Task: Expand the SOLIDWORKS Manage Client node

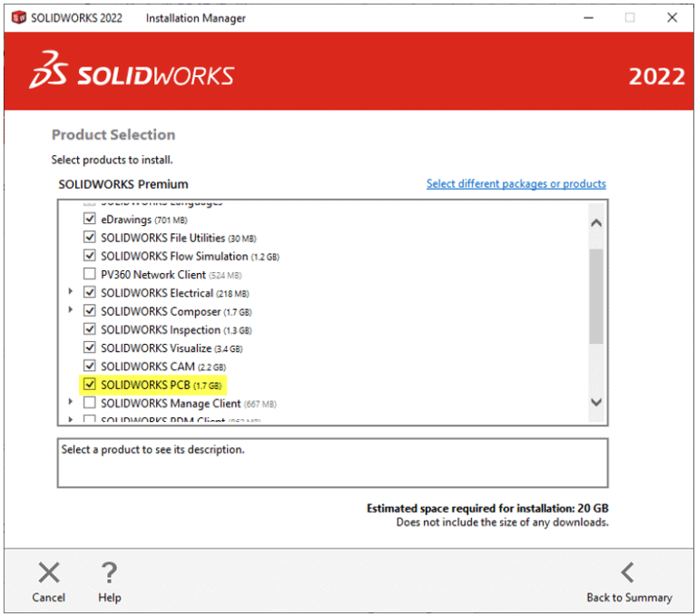Action: point(70,402)
